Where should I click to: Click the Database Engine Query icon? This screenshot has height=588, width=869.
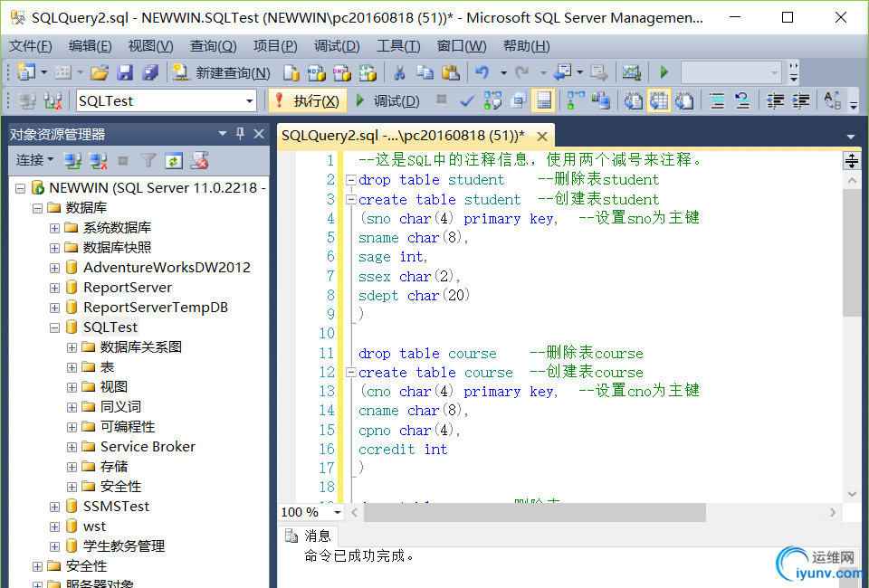pyautogui.click(x=291, y=72)
